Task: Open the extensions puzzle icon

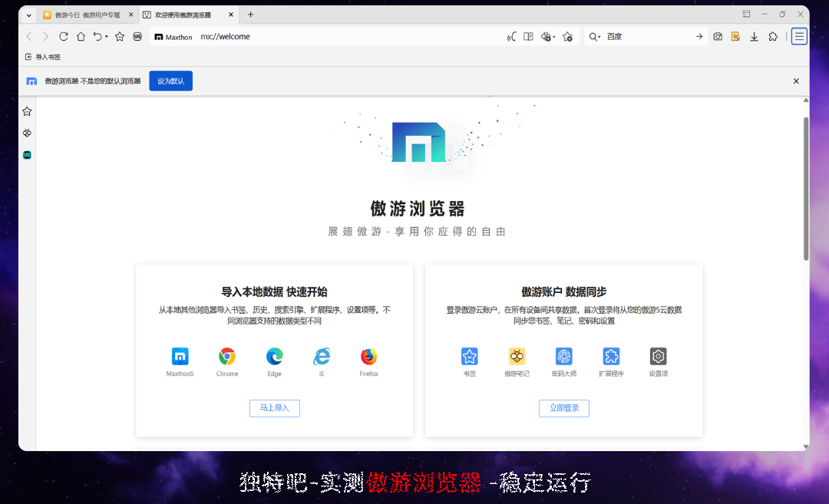Action: (x=773, y=36)
